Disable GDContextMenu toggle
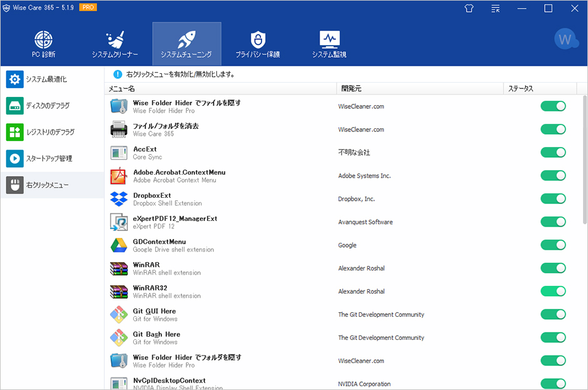The height and width of the screenshot is (390, 588). [x=553, y=245]
